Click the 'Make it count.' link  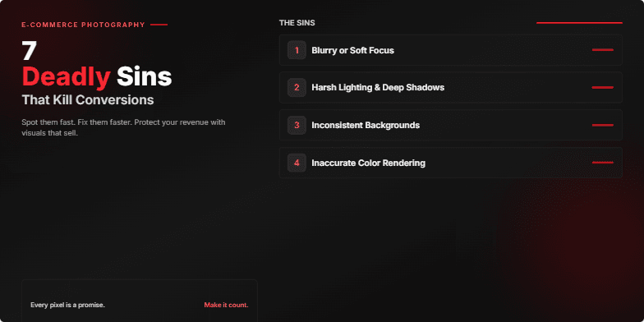pyautogui.click(x=227, y=306)
